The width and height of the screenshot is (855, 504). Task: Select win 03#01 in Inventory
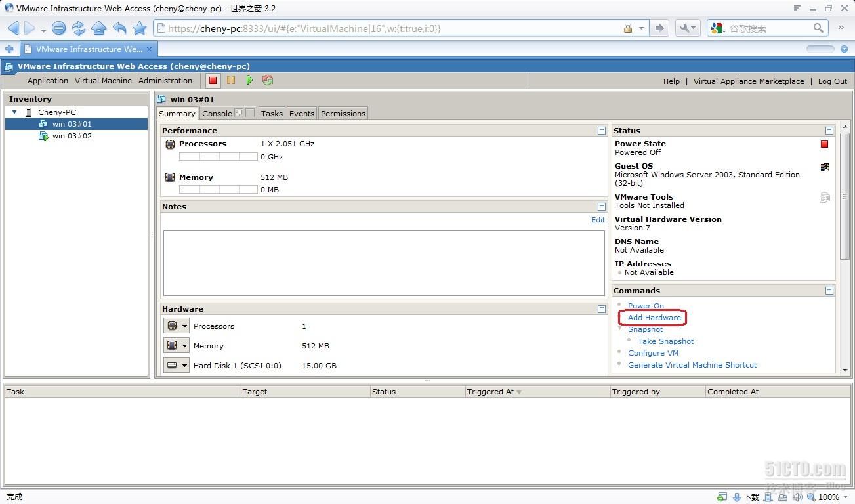(76, 124)
